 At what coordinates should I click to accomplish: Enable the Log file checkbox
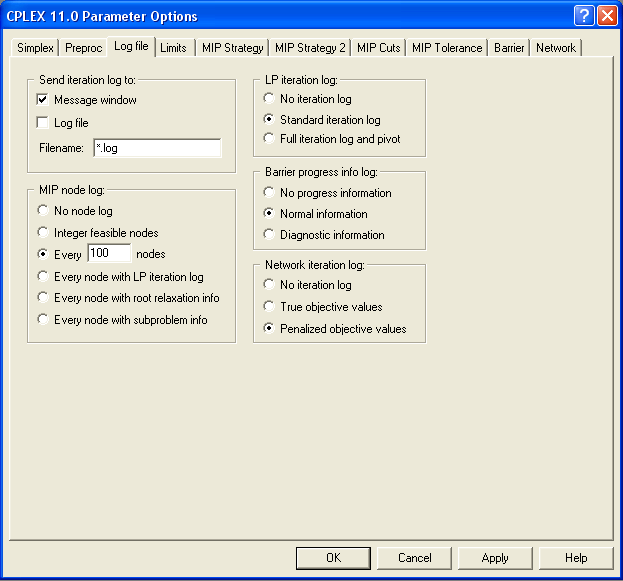pos(43,122)
